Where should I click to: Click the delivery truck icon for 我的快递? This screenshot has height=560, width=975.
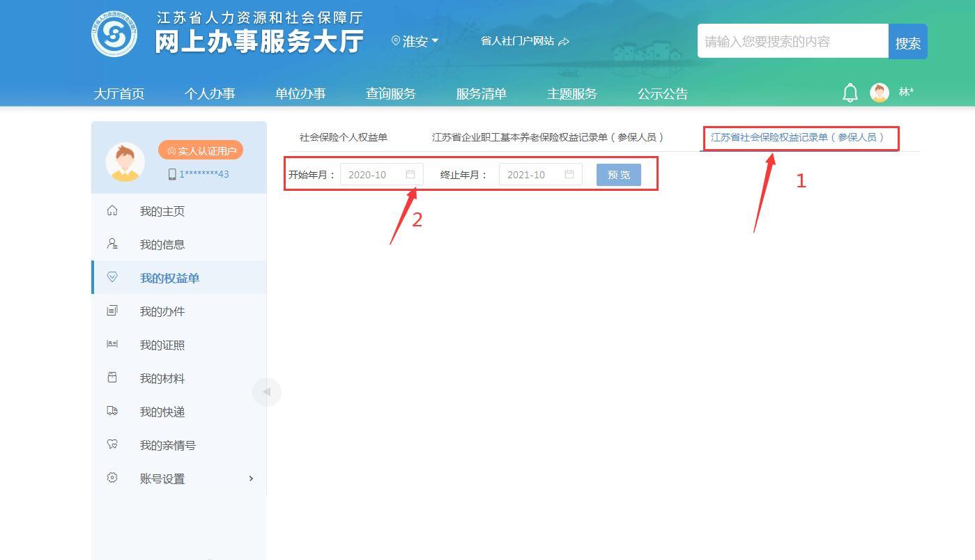click(112, 411)
